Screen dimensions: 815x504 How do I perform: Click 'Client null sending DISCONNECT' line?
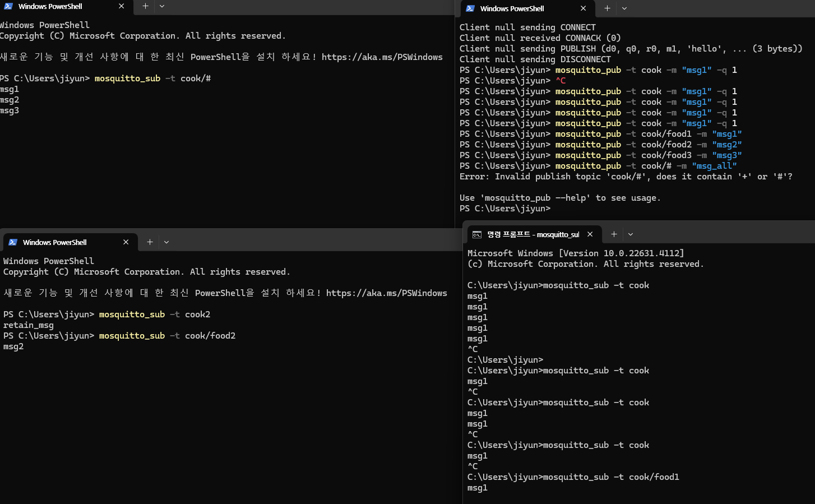click(535, 59)
